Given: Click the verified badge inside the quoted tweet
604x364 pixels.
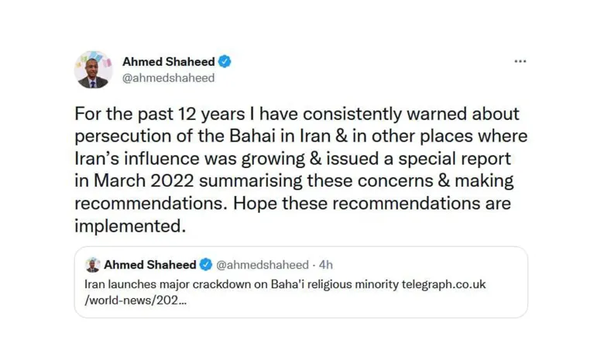Looking at the screenshot, I should click(206, 265).
